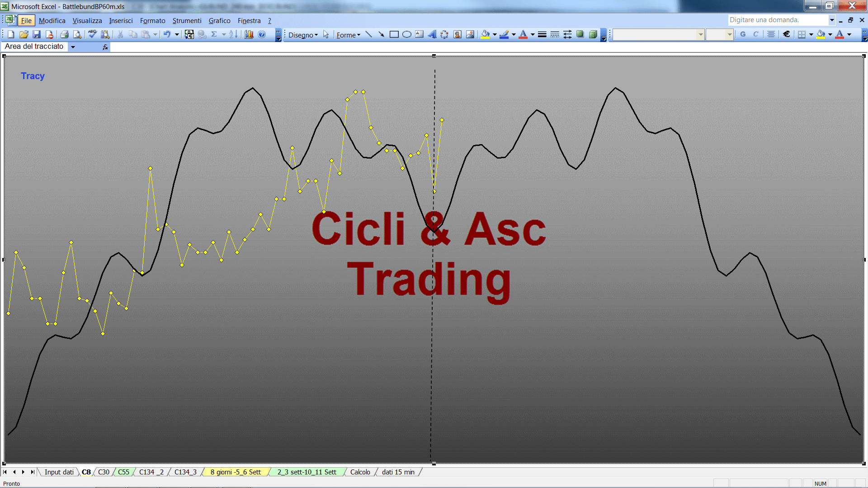Open the Forme drop-down menu
Viewport: 868px width, 488px height.
[x=348, y=35]
